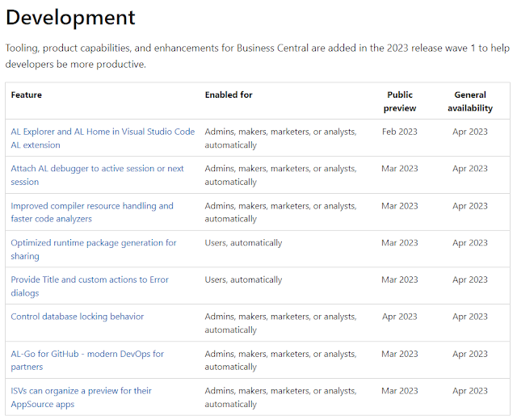
Task: Select the Enabled for column header
Action: point(229,94)
